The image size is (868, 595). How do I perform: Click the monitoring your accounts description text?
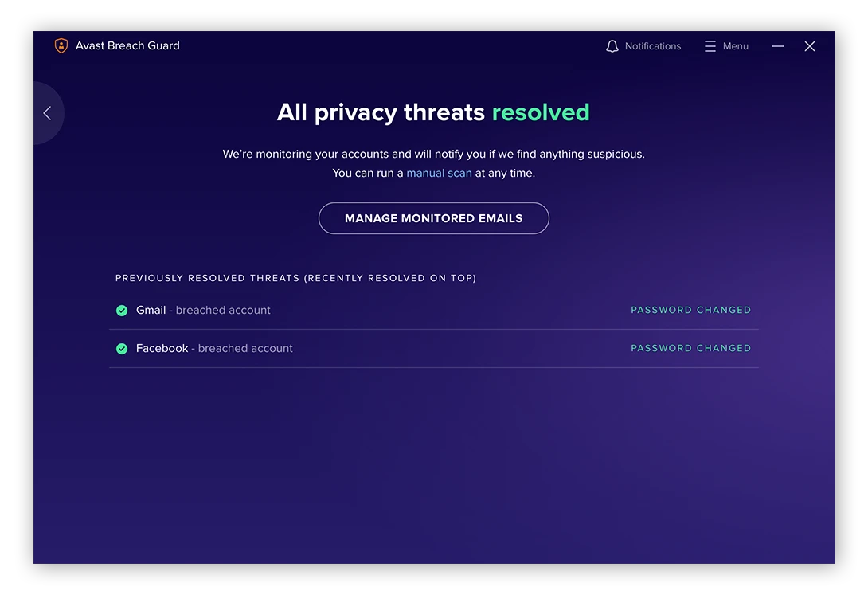pos(433,154)
